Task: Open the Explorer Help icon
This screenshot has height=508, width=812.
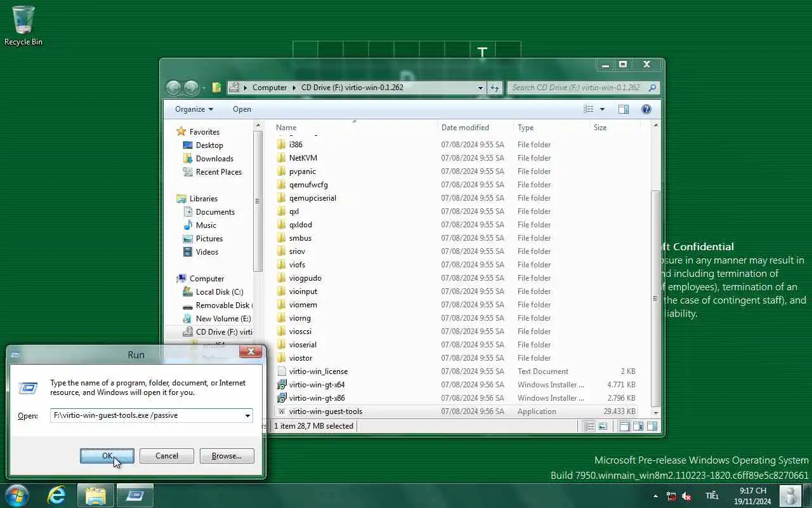Action: pos(646,109)
